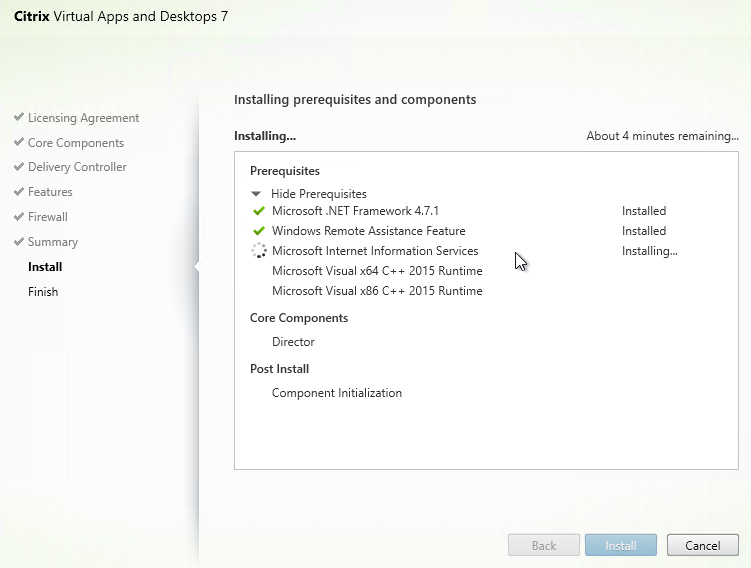The image size is (751, 568).
Task: Click the Director core component entry
Action: 293,342
